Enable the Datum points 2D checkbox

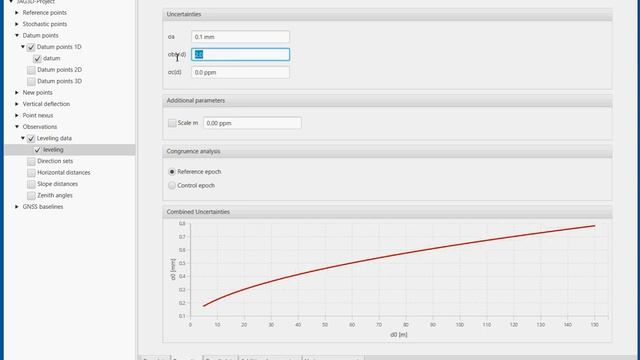(31, 70)
